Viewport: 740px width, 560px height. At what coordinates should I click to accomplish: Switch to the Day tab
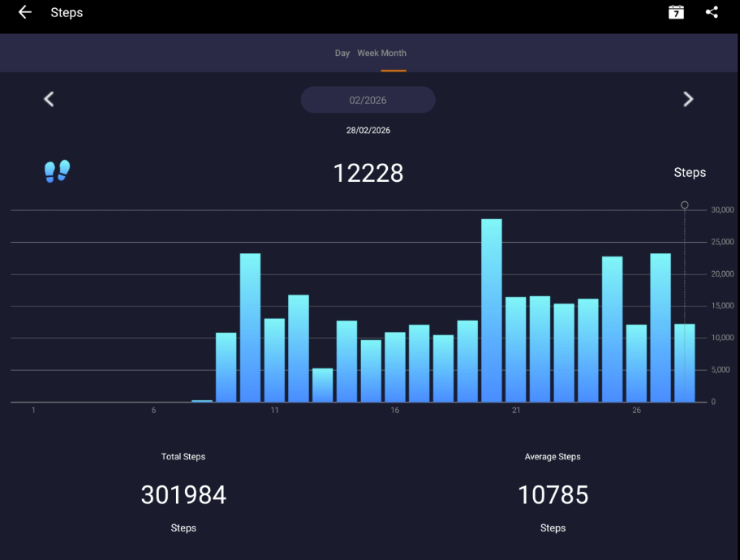pyautogui.click(x=342, y=54)
